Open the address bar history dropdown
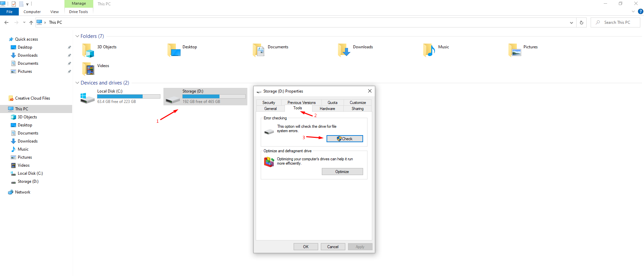This screenshot has height=276, width=644. click(572, 22)
